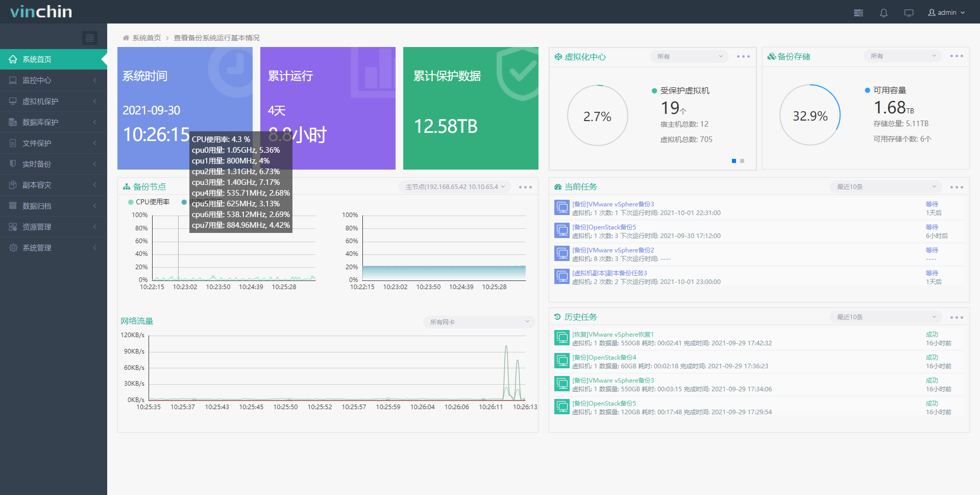Image resolution: width=980 pixels, height=495 pixels.
Task: Click chevron arrow beside 文件保护
Action: tap(95, 143)
